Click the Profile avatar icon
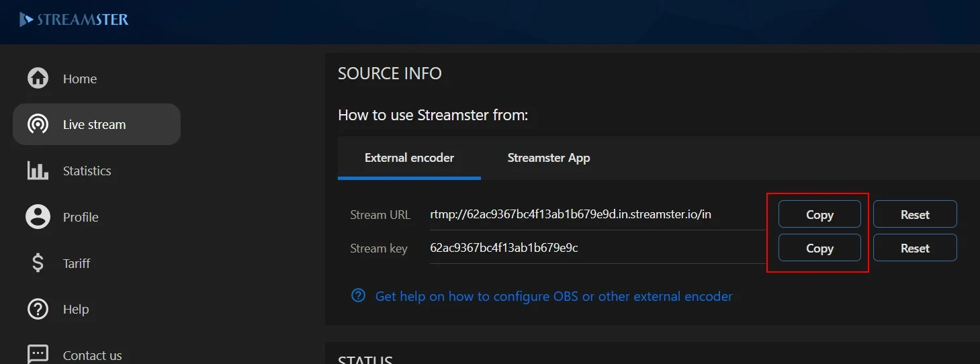This screenshot has height=364, width=980. click(x=38, y=216)
